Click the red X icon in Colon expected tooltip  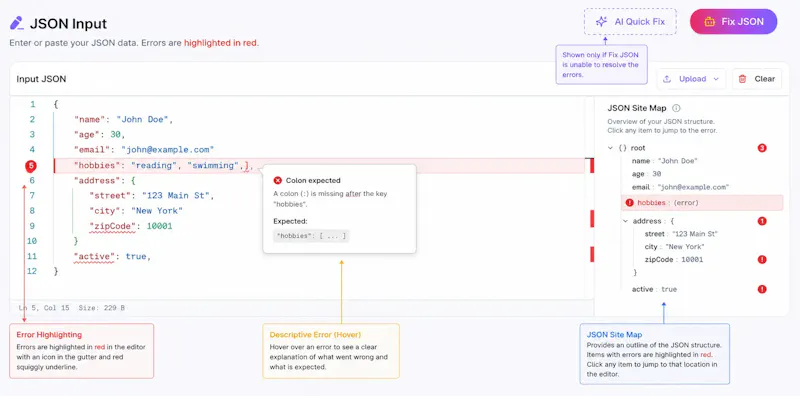278,180
